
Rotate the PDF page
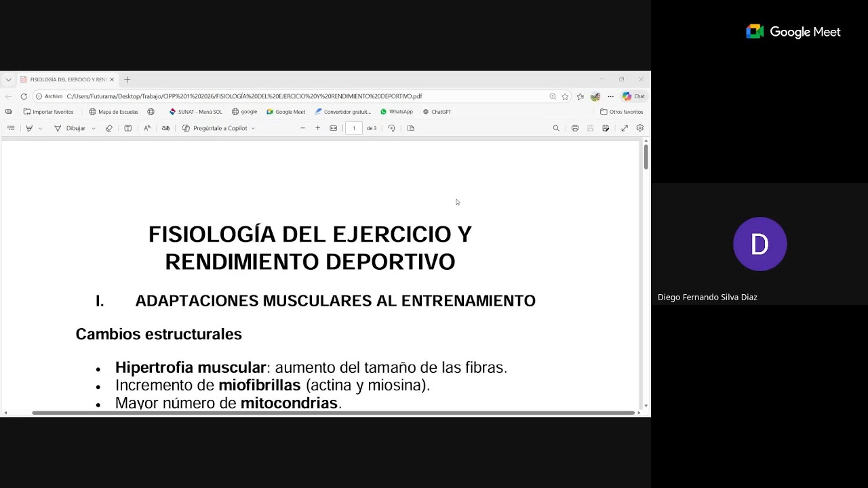coord(391,128)
